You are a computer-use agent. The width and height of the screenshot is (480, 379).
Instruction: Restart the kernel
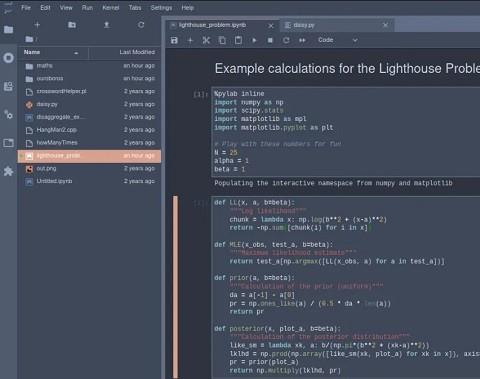286,40
